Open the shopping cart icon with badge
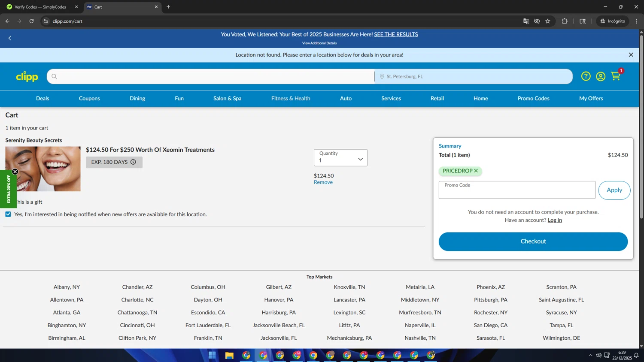Screen dimensions: 644x362 click(617, 75)
